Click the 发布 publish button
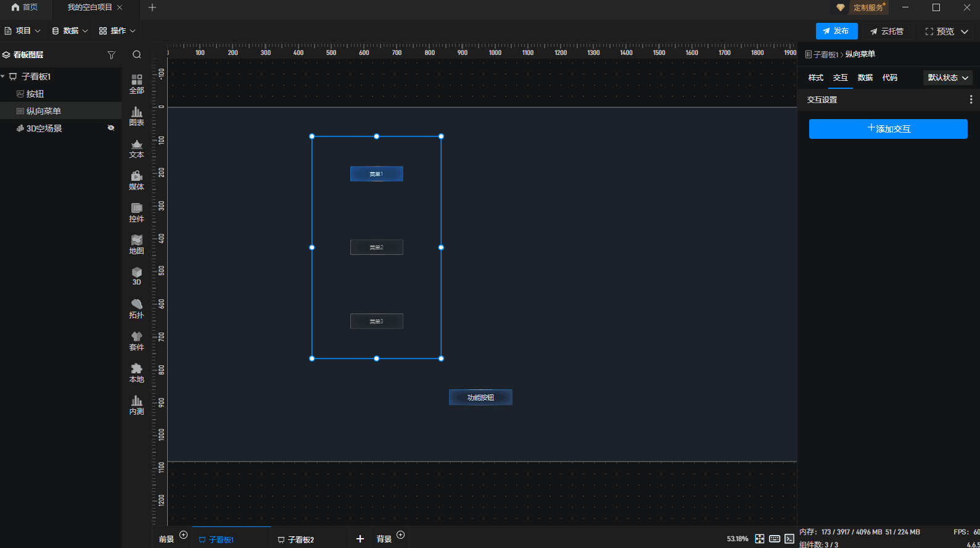Viewport: 980px width, 548px height. coord(836,31)
